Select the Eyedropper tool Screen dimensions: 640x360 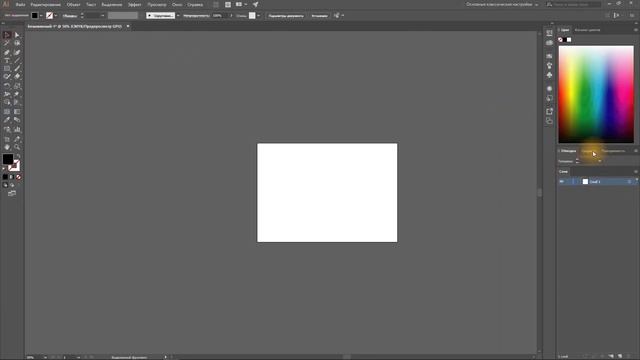pos(7,120)
